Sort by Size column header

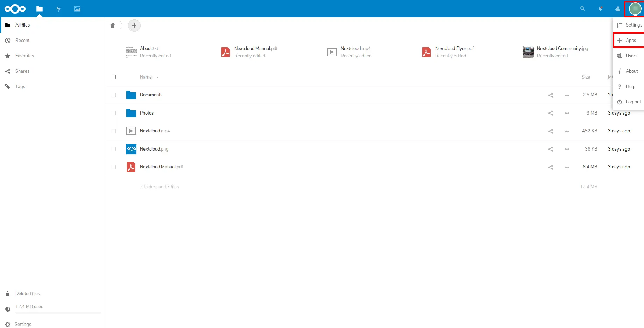pos(586,77)
